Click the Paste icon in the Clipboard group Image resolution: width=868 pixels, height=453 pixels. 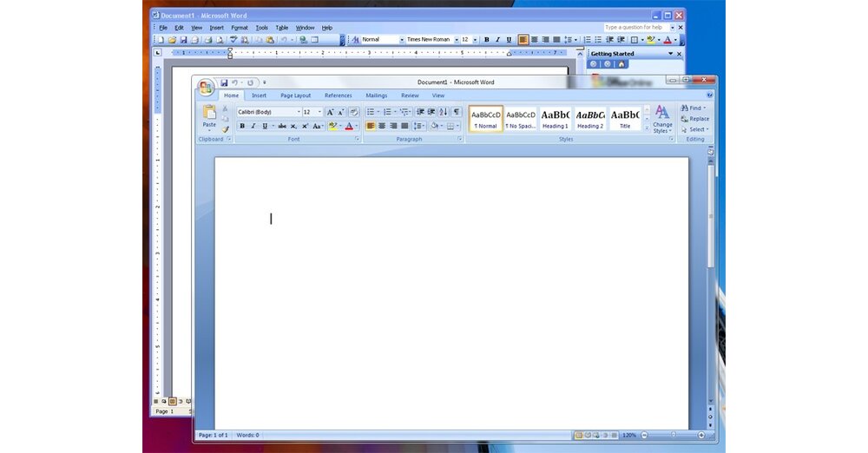coord(209,113)
